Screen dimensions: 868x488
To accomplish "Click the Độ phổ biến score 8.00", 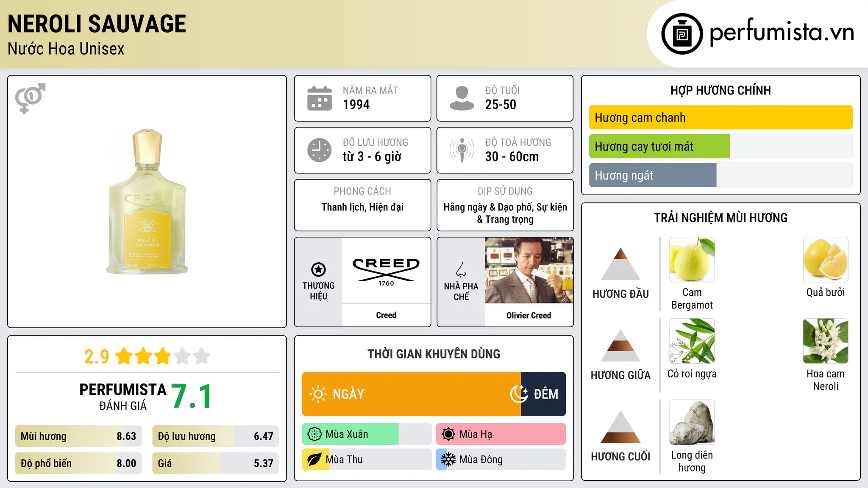I will [126, 463].
